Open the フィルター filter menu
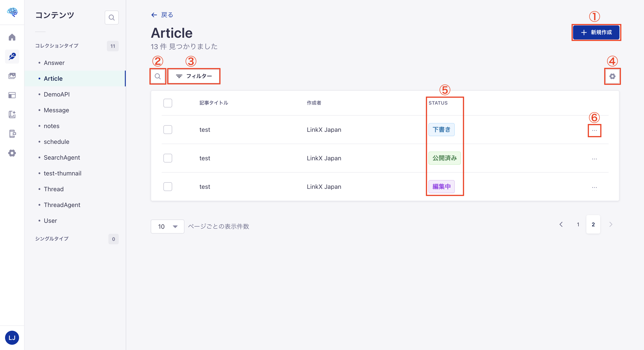 click(194, 76)
